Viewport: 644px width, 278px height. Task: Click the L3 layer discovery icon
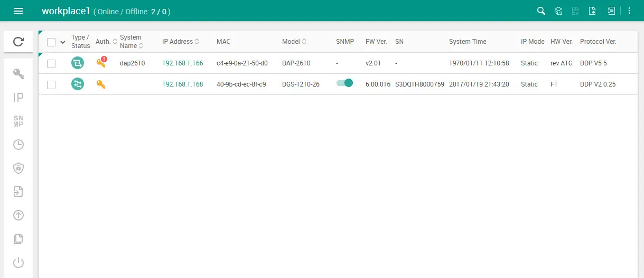coord(558,11)
